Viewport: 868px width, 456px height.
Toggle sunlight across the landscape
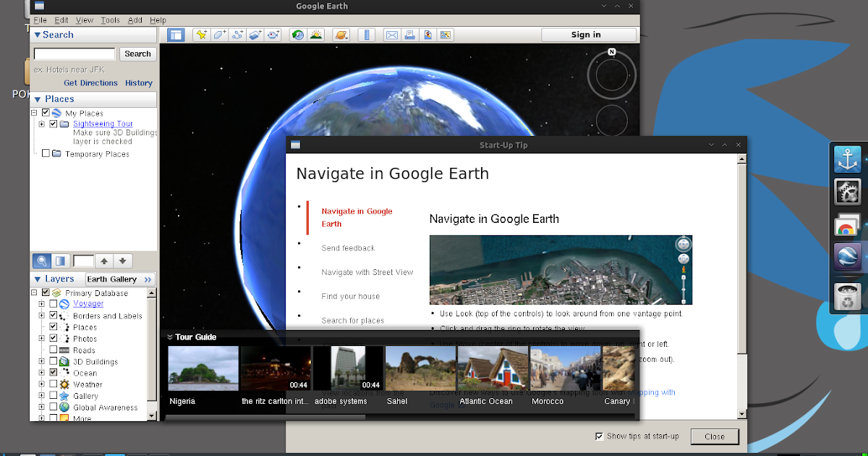316,35
